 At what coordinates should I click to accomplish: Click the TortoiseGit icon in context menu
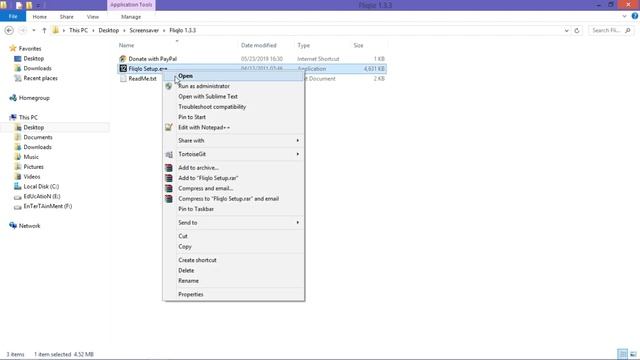click(x=169, y=154)
